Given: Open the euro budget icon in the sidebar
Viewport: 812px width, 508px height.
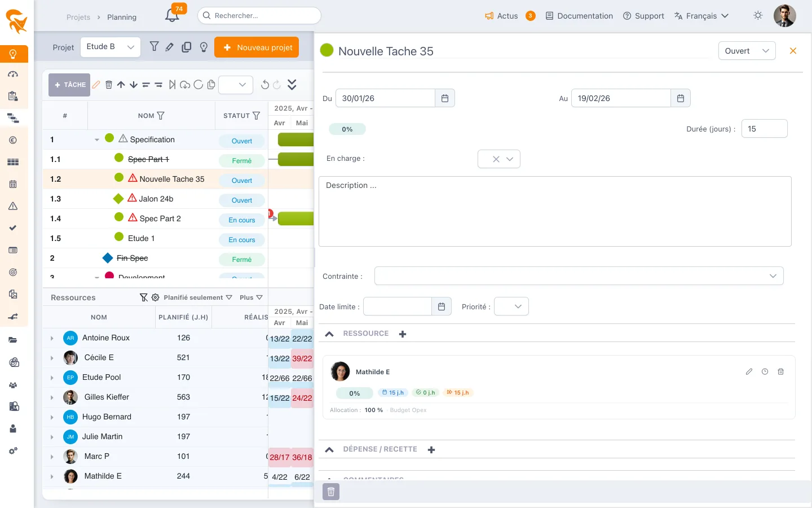Looking at the screenshot, I should point(13,140).
